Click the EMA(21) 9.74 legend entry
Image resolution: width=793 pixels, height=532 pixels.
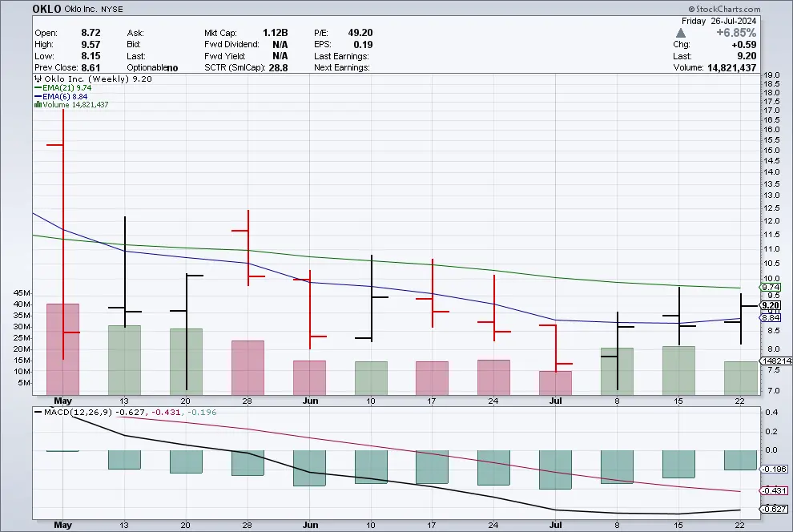pyautogui.click(x=62, y=87)
